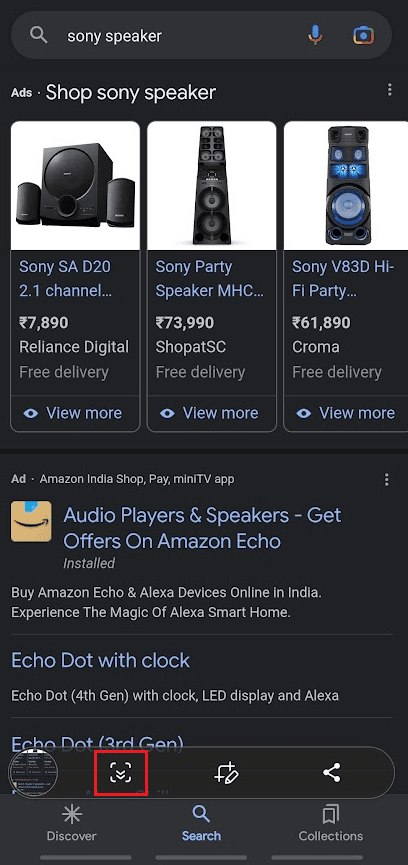Image resolution: width=408 pixels, height=865 pixels.
Task: Tap the magnifier icon in search bar
Action: pos(39,36)
